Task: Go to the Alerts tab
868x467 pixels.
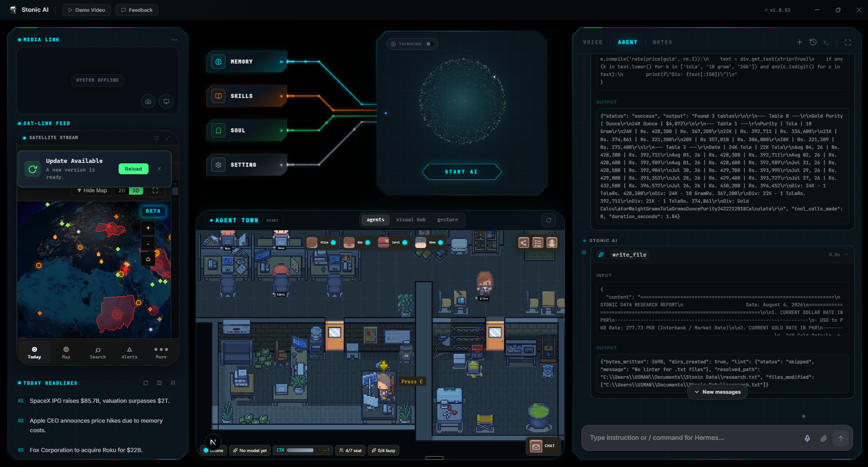Action: click(129, 353)
